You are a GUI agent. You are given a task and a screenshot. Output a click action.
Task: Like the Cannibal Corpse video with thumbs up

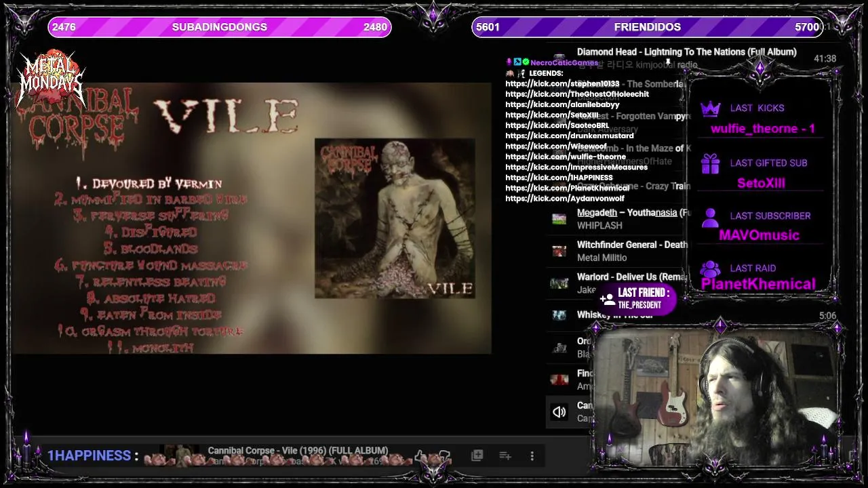point(419,455)
